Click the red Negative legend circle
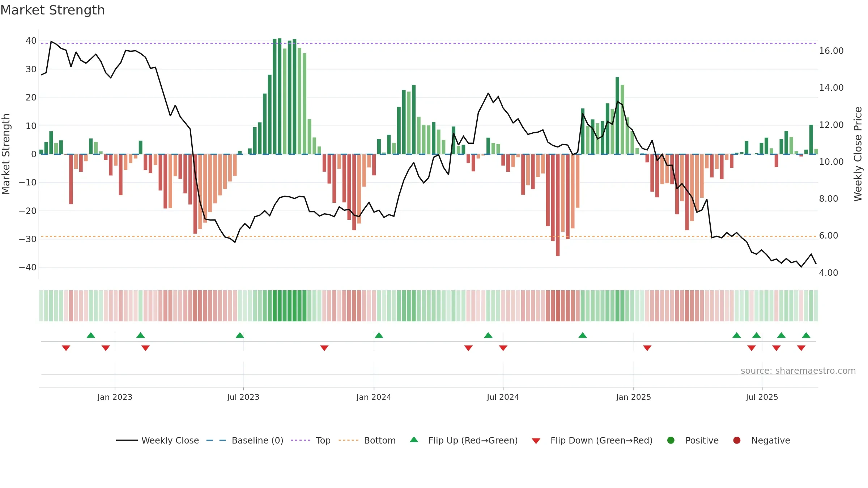 point(737,440)
